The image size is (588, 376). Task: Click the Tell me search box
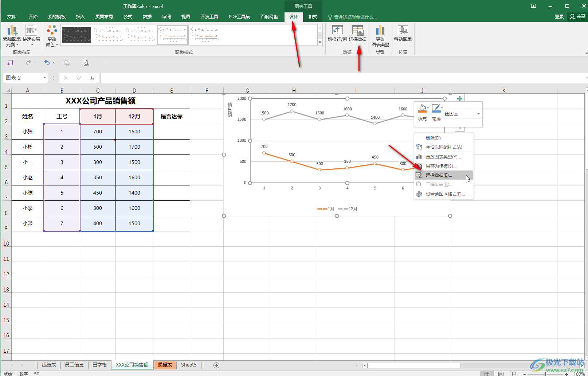[352, 17]
